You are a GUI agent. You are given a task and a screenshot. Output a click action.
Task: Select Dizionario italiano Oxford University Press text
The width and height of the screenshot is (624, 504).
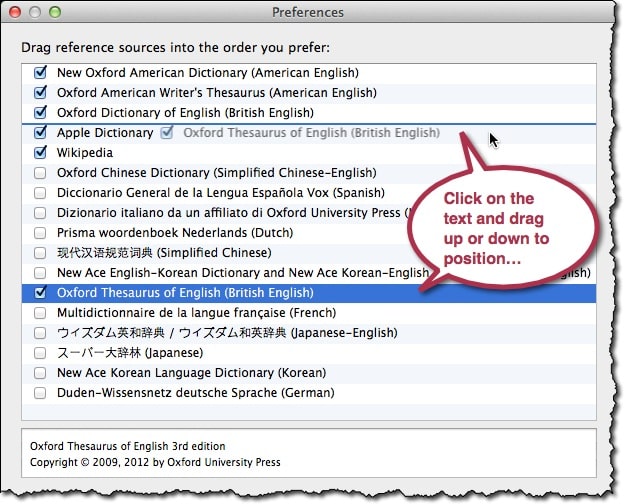233,213
